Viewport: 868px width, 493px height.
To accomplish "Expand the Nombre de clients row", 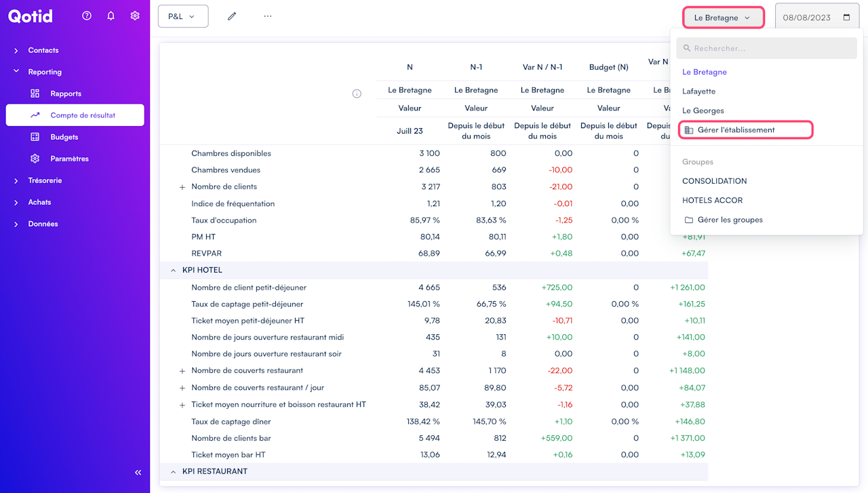I will pos(182,187).
